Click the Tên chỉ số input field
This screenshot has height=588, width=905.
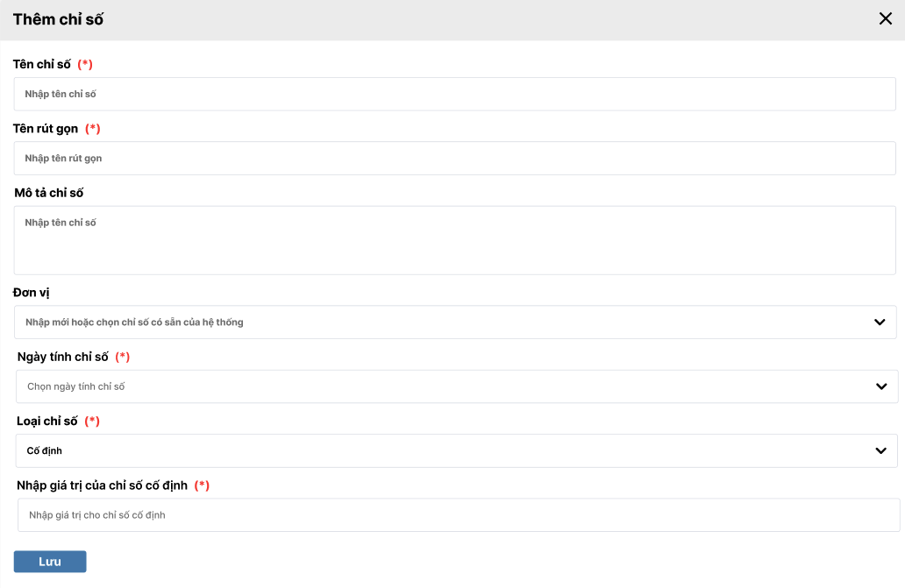[x=454, y=94]
